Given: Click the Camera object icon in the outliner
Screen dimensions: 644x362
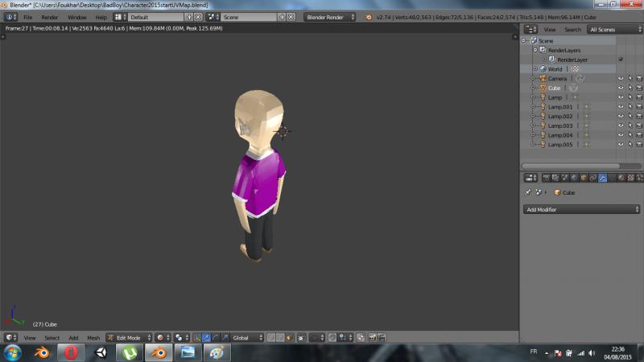Looking at the screenshot, I should [x=543, y=79].
